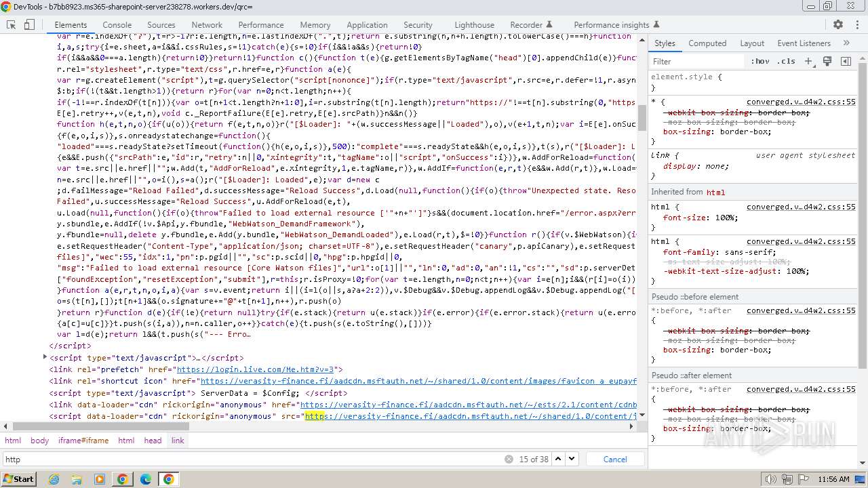Open converged css link for * rule

[x=801, y=102]
